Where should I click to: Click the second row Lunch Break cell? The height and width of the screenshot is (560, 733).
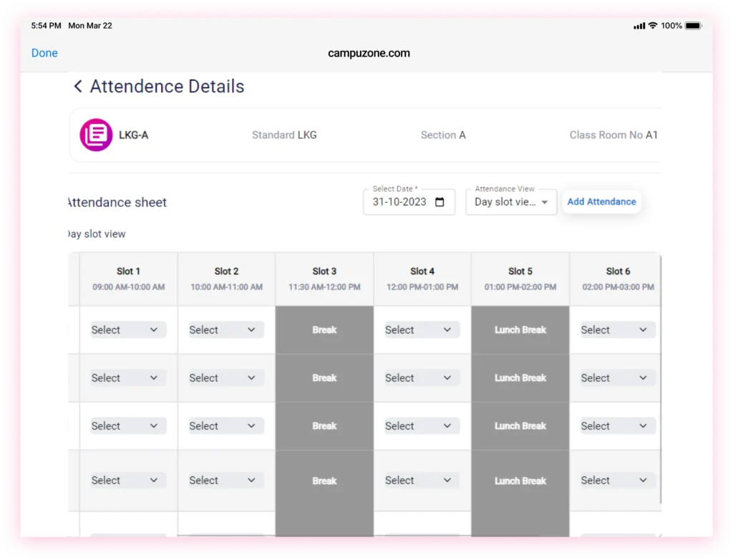[520, 378]
